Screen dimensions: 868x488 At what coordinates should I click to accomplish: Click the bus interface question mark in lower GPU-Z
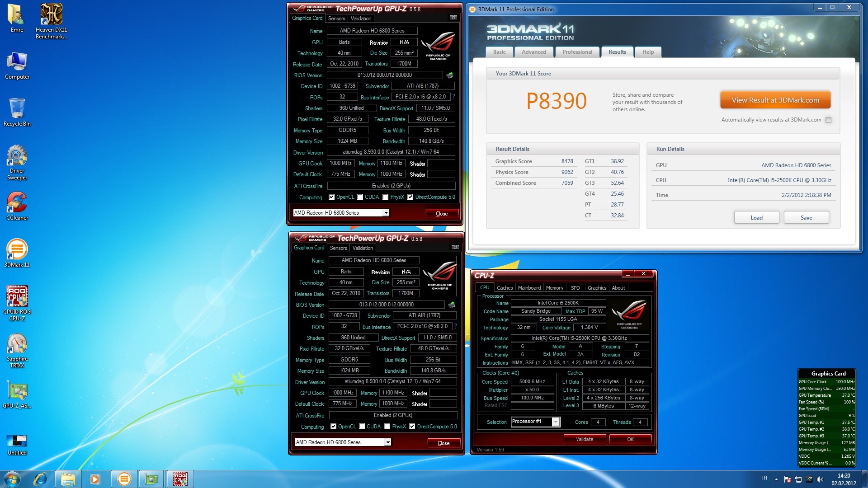click(x=455, y=326)
